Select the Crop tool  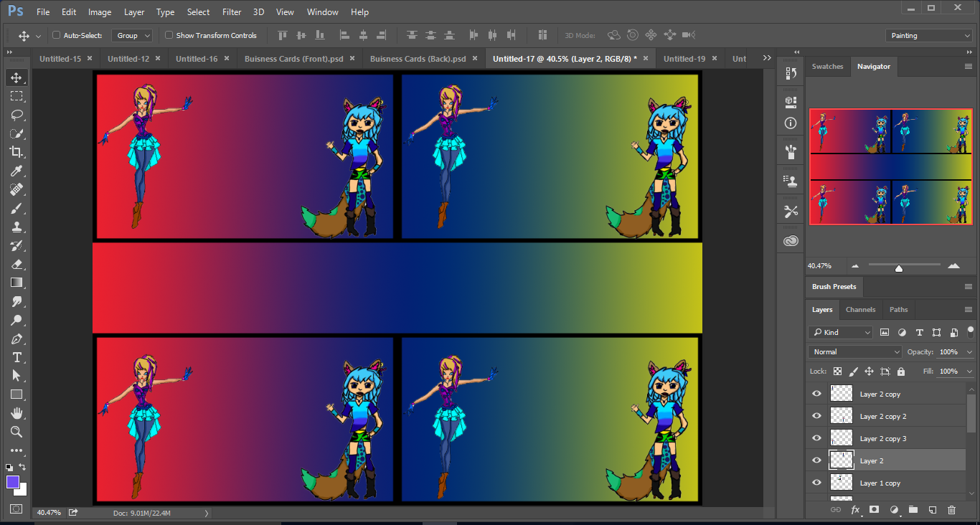16,152
